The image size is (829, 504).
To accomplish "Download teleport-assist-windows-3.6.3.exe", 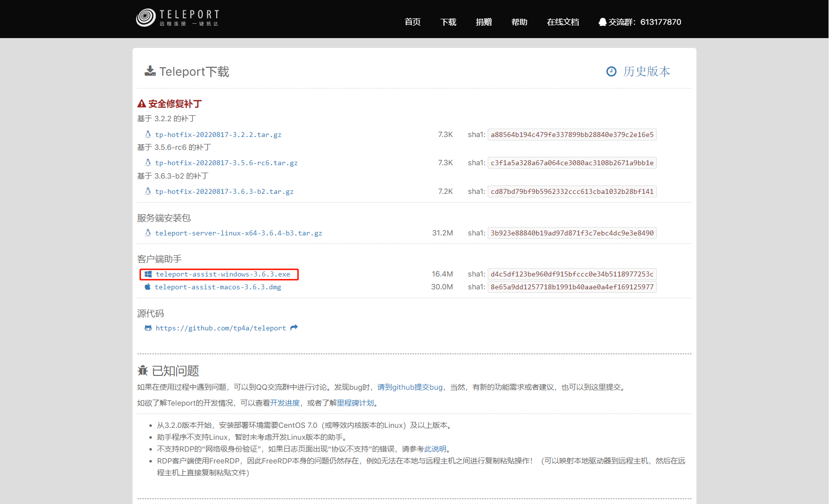I will pos(223,274).
